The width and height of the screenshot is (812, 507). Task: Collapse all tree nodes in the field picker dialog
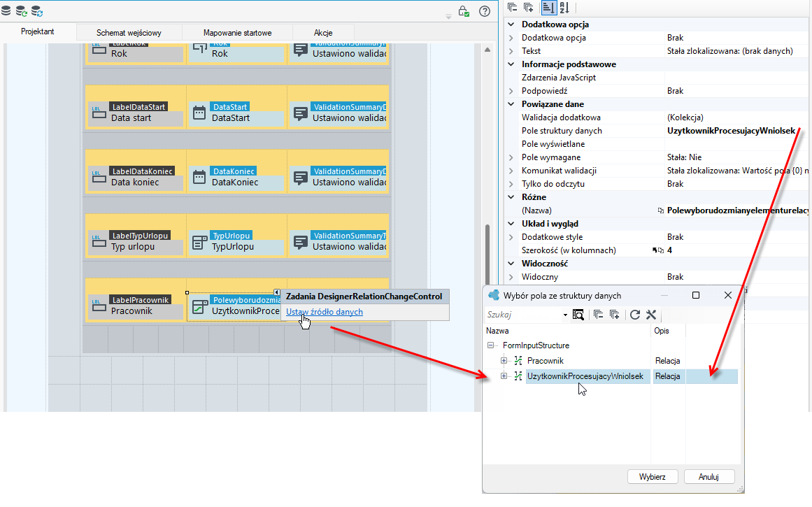[598, 315]
